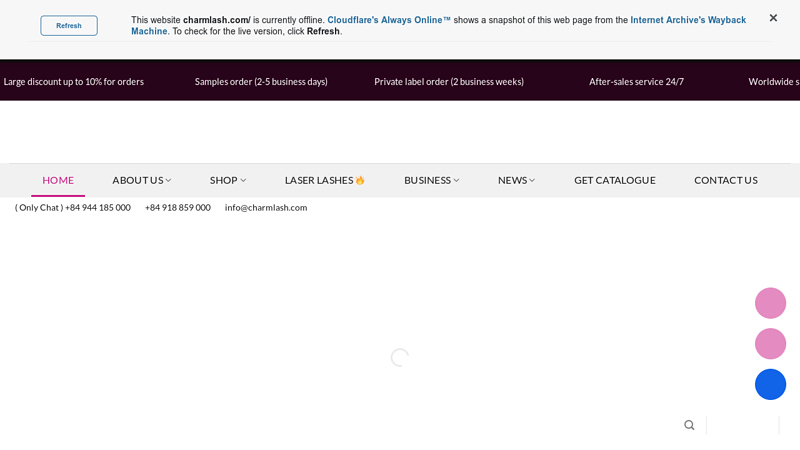
Task: Expand the NEWS dropdown arrow
Action: (x=532, y=181)
